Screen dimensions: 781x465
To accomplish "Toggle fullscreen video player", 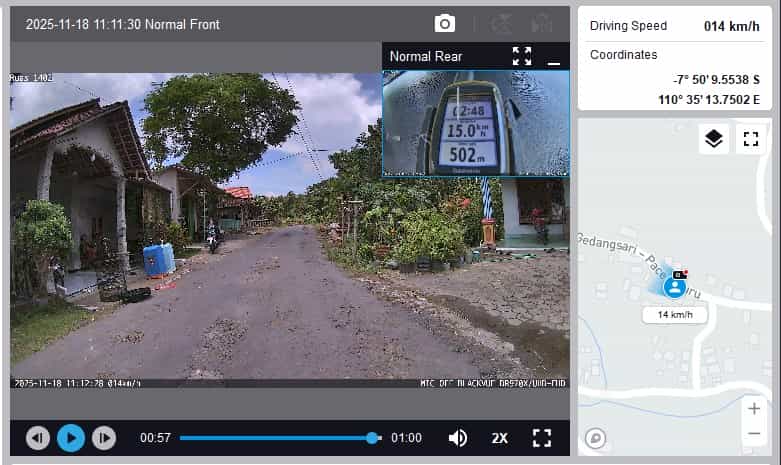I will (x=542, y=437).
